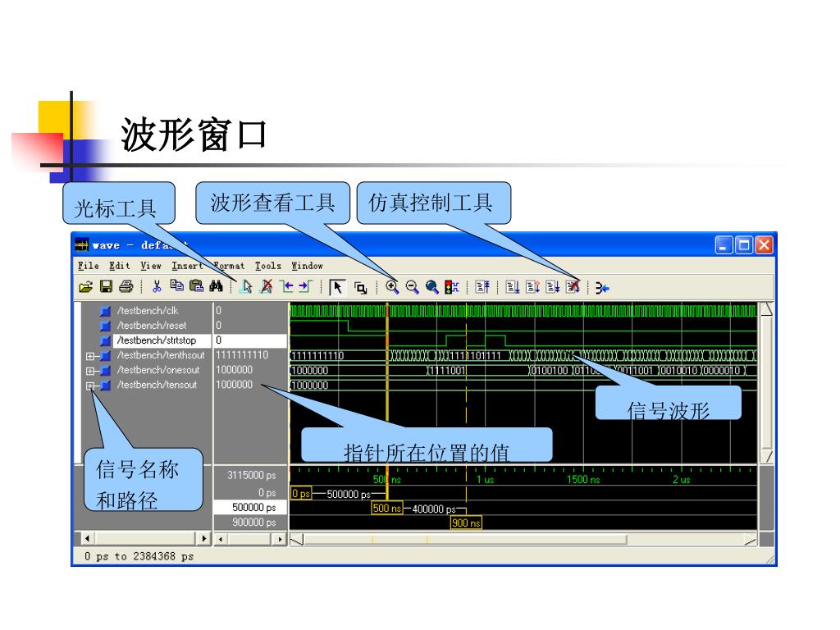The image size is (840, 630).
Task: Click the Copy icon
Action: click(x=177, y=286)
